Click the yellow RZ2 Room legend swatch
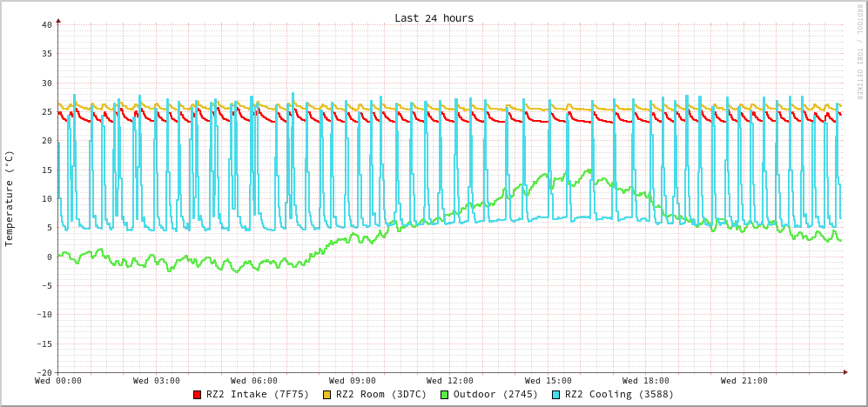The width and height of the screenshot is (868, 407). click(x=327, y=395)
